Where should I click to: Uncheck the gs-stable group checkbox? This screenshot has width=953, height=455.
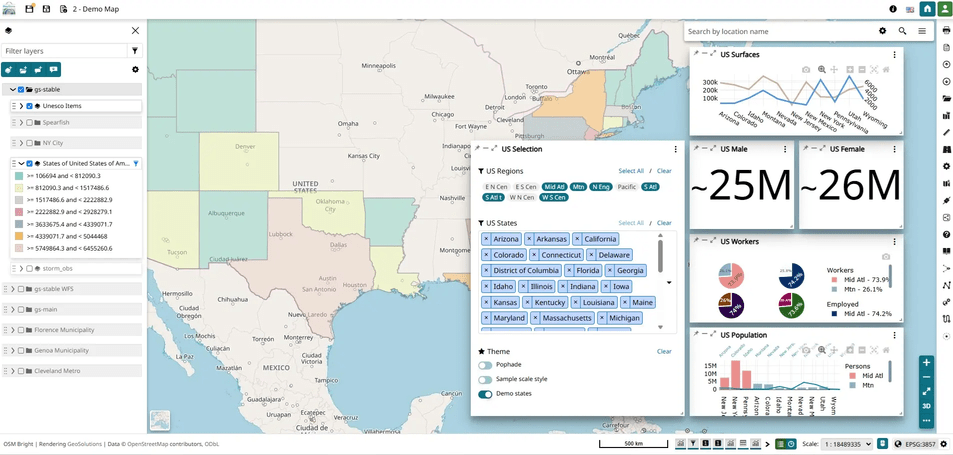pyautogui.click(x=21, y=89)
